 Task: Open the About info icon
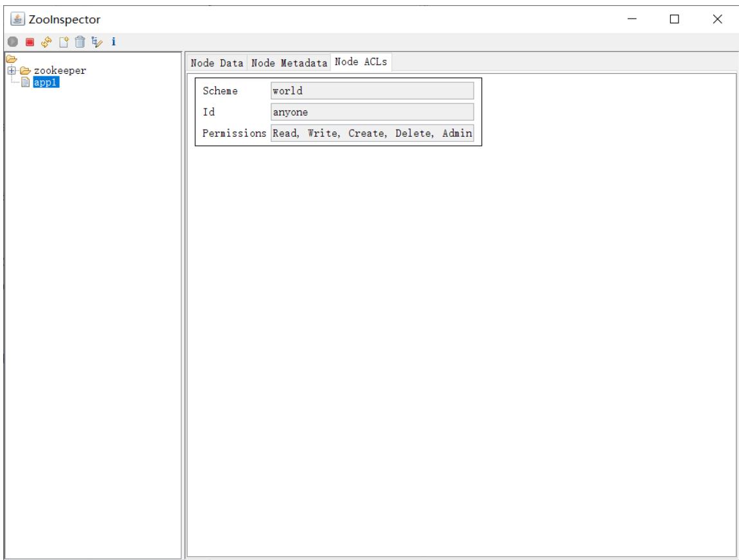(114, 42)
